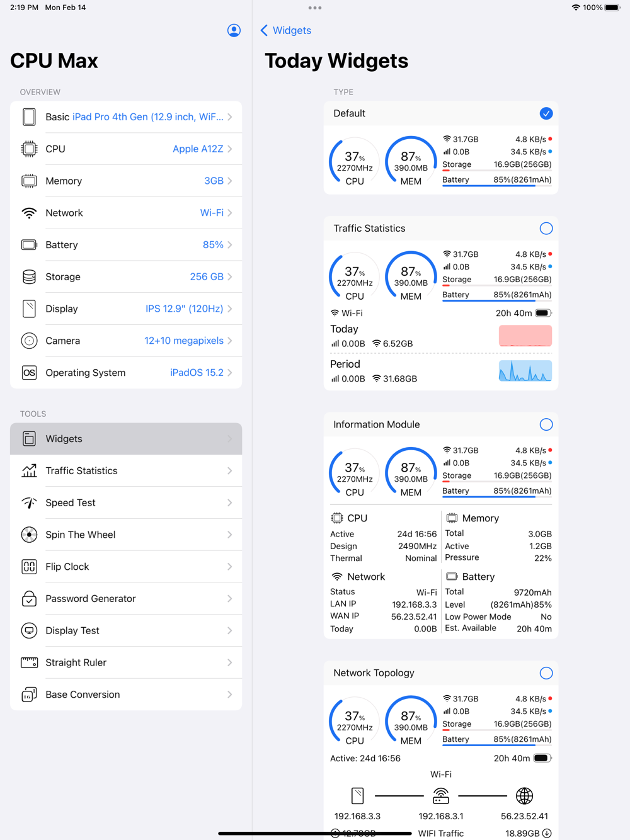Tap the Spin The Wheel icon
630x840 pixels.
tap(29, 535)
